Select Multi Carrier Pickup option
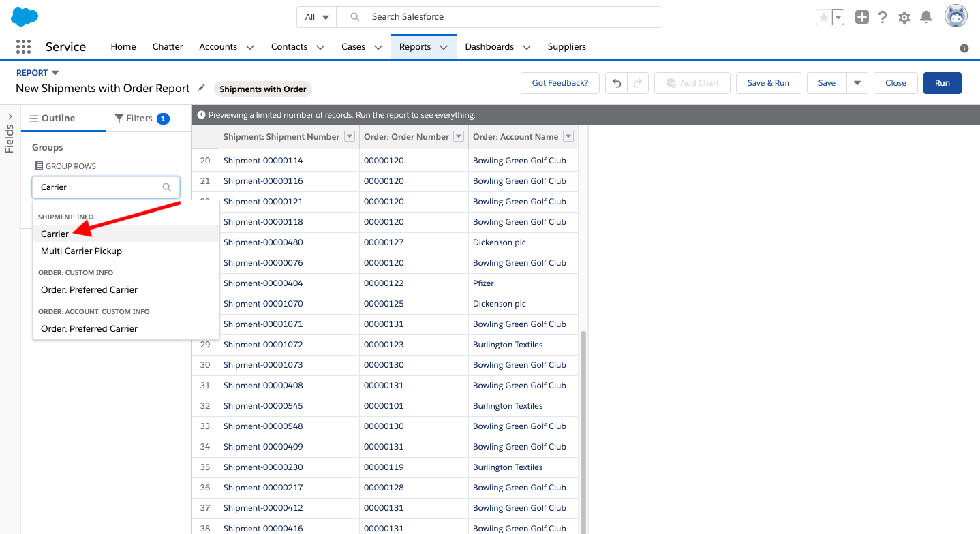 pos(126,251)
